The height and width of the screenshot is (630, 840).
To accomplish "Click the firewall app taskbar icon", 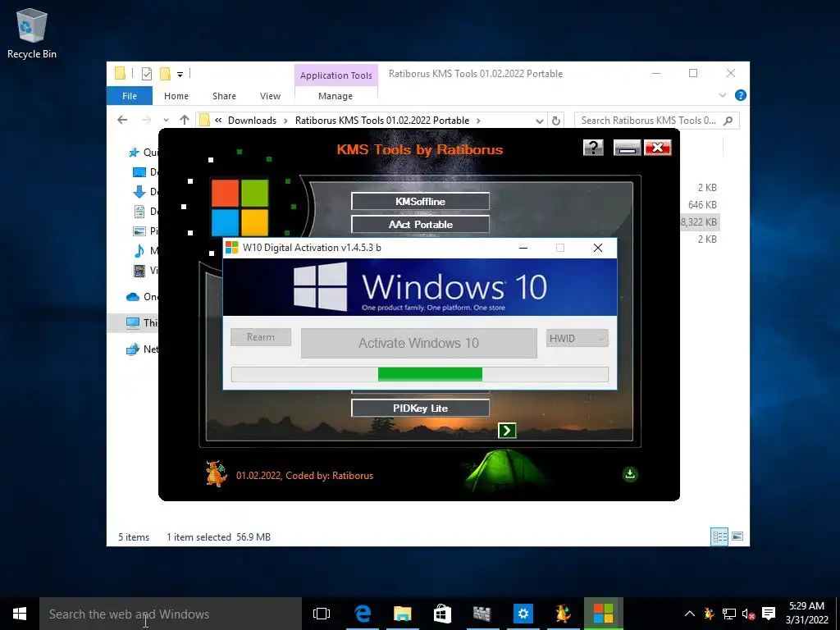I will pos(482,614).
